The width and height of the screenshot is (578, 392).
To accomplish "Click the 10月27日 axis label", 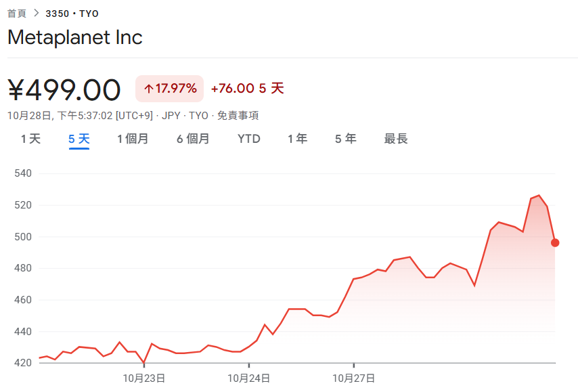I will click(355, 378).
